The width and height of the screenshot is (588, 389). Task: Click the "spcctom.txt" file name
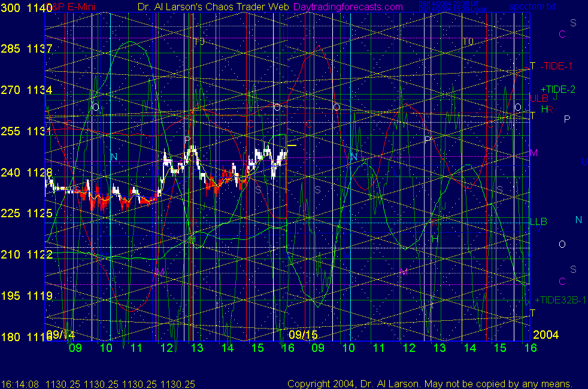tap(532, 7)
